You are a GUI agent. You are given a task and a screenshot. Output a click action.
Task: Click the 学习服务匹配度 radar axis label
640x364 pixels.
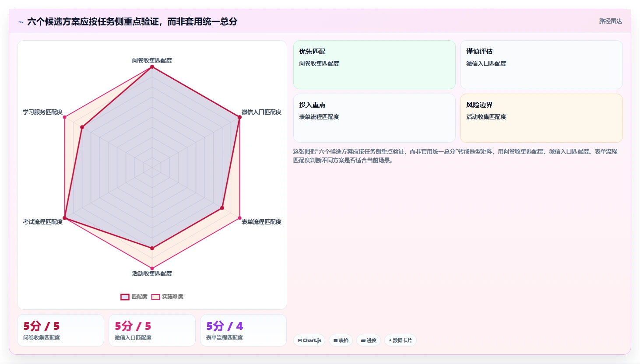pyautogui.click(x=42, y=112)
